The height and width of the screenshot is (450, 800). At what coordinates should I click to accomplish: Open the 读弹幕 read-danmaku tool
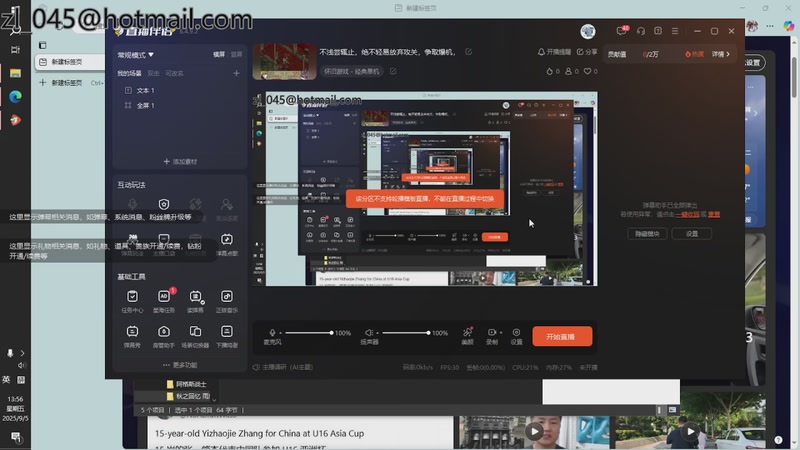(195, 301)
